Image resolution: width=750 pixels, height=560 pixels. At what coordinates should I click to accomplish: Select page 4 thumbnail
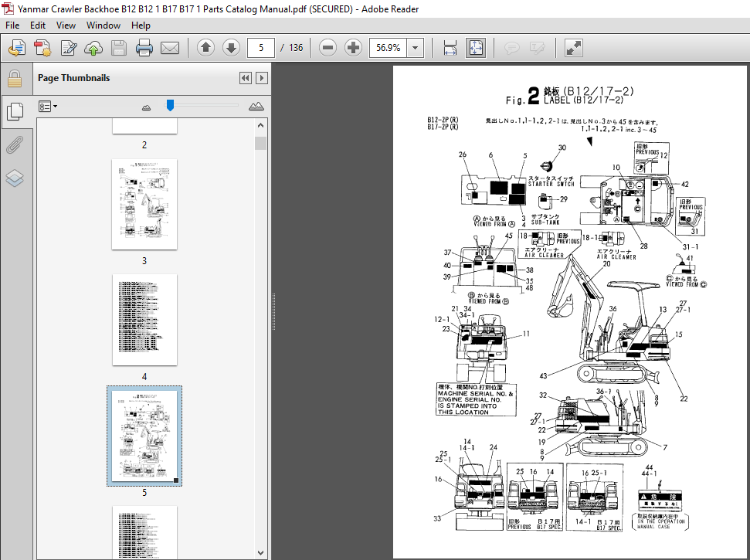click(144, 320)
